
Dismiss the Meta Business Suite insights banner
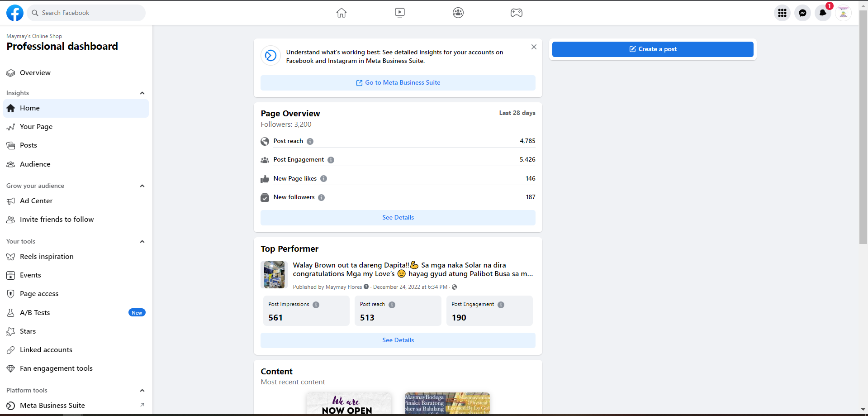click(x=534, y=47)
